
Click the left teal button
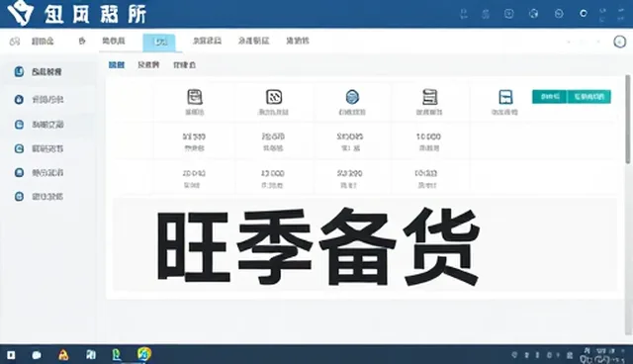(550, 97)
